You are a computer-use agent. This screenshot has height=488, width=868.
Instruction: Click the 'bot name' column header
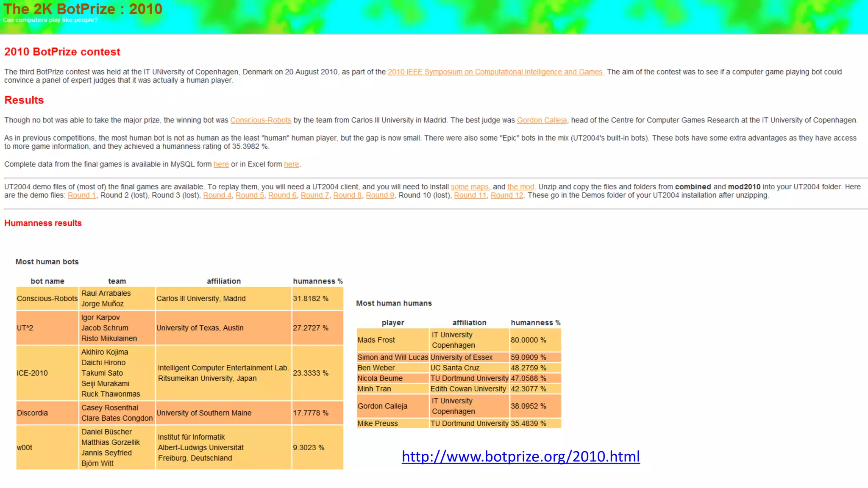pos(47,281)
